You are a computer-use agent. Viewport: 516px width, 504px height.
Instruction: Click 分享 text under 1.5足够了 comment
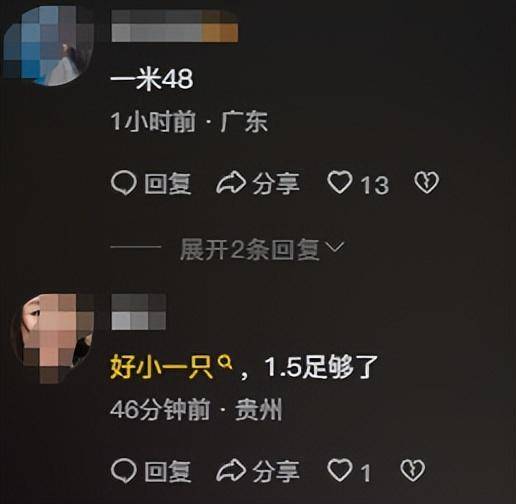coord(276,471)
